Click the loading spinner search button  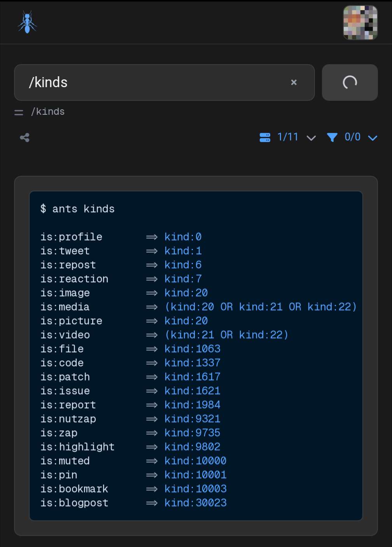coord(349,82)
